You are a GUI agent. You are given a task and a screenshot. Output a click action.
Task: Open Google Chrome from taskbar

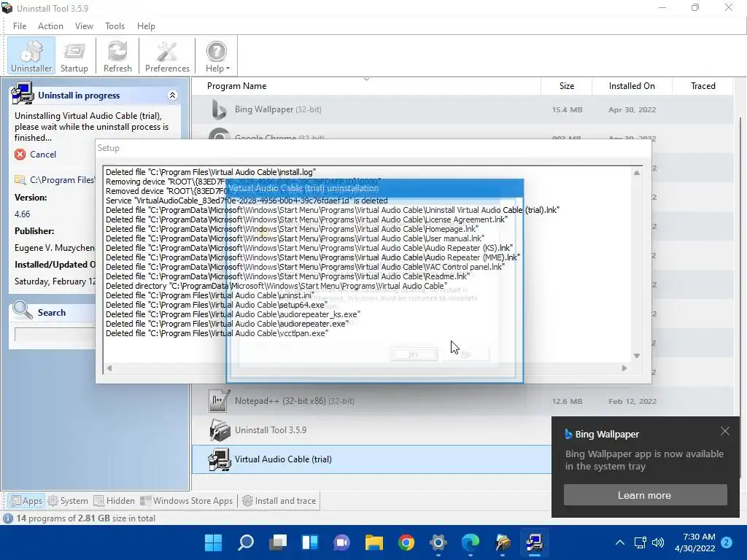pyautogui.click(x=406, y=542)
